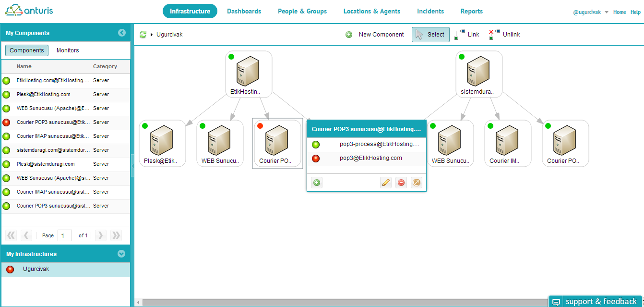Select the Ugurcivak infrastructure row
Image resolution: width=644 pixels, height=307 pixels.
coord(66,270)
